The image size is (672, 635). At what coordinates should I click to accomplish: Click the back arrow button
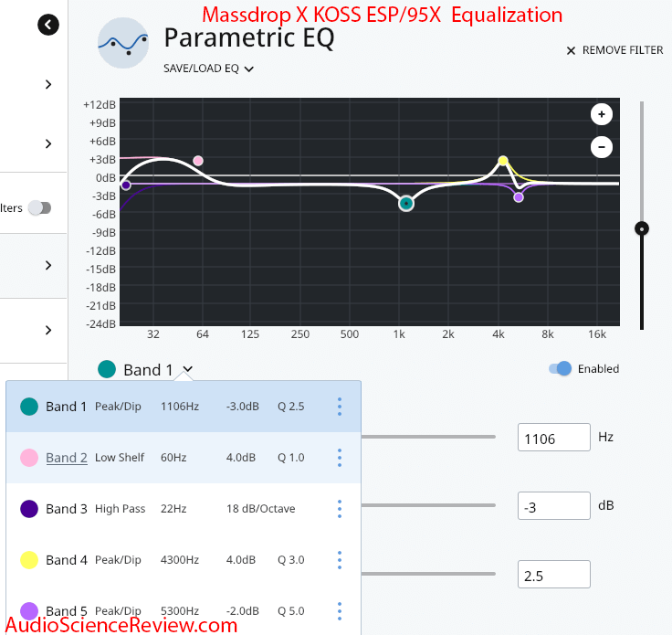pos(48,25)
